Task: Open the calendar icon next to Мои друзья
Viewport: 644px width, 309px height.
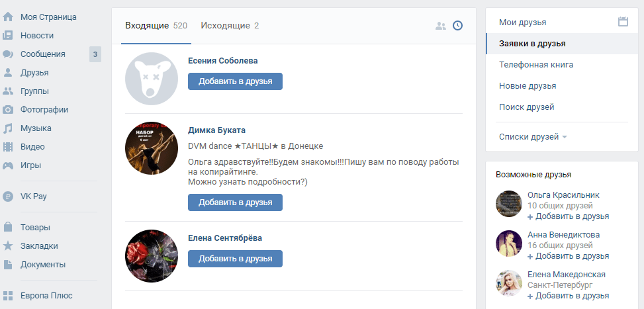Action: coord(622,22)
